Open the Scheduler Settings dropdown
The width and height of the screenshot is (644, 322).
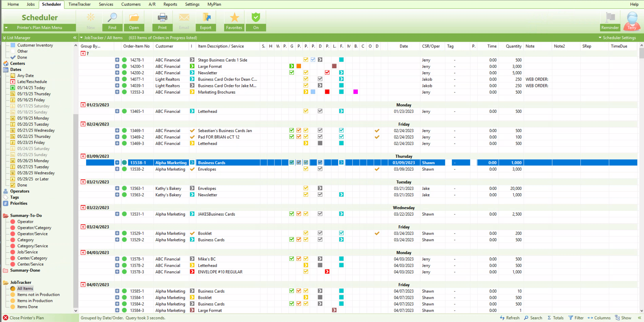coord(618,37)
